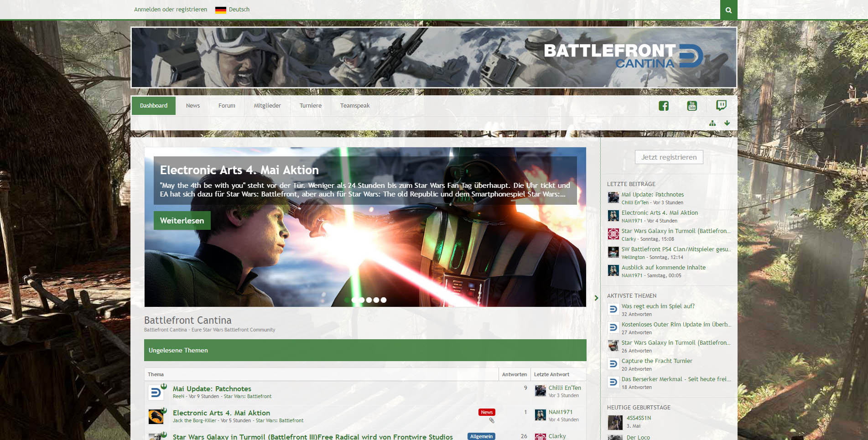The height and width of the screenshot is (440, 868).
Task: Open thread Star Wars Galaxy in Turmoil in table
Action: click(x=313, y=437)
